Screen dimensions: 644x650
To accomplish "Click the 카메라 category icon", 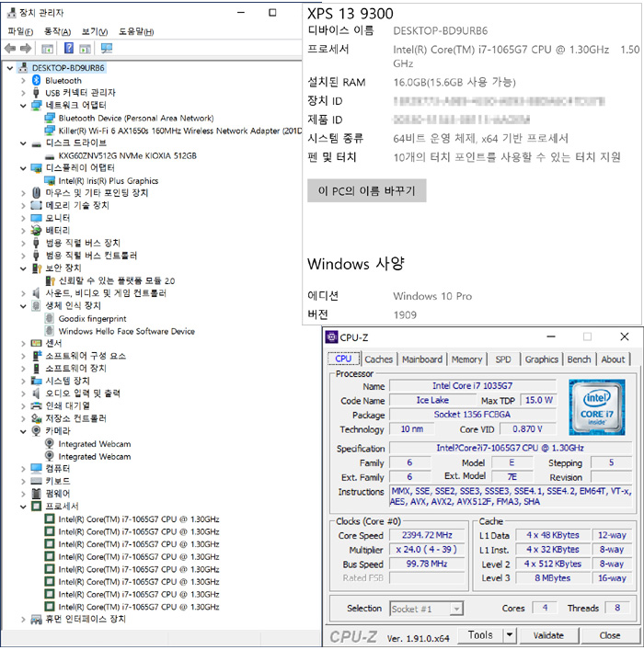I will [37, 431].
